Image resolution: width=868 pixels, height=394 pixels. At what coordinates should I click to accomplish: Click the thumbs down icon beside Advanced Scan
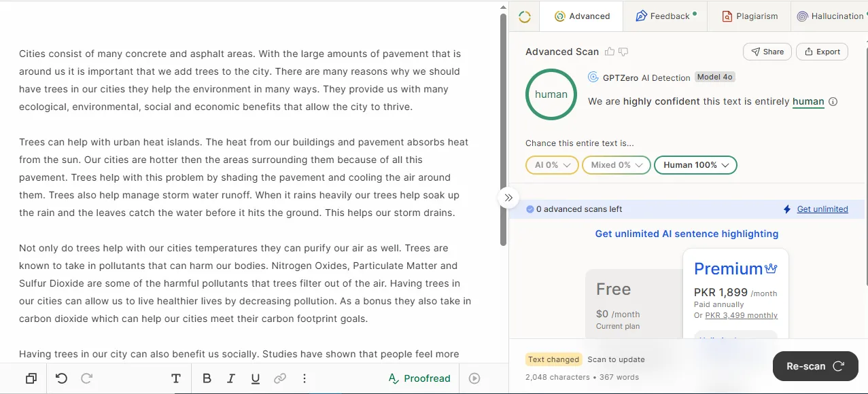(x=623, y=52)
